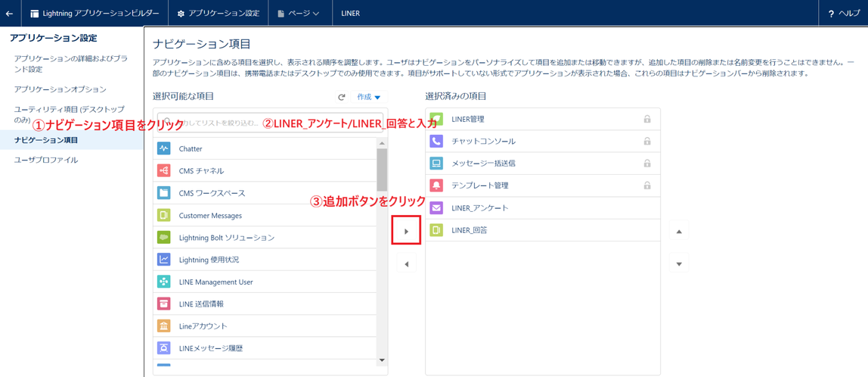This screenshot has height=377, width=868.
Task: Select LINER_回答 in selected items
Action: (x=470, y=229)
